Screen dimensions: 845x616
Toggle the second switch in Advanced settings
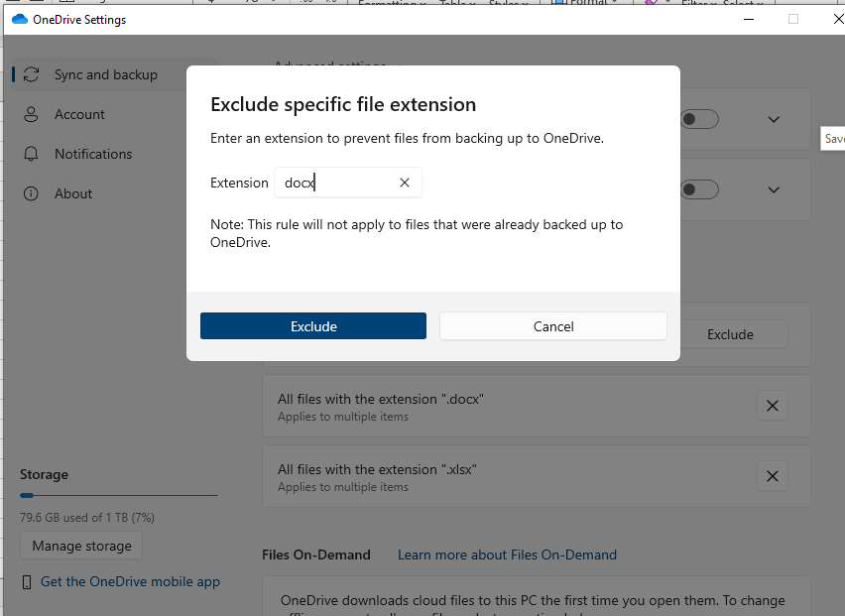click(699, 189)
